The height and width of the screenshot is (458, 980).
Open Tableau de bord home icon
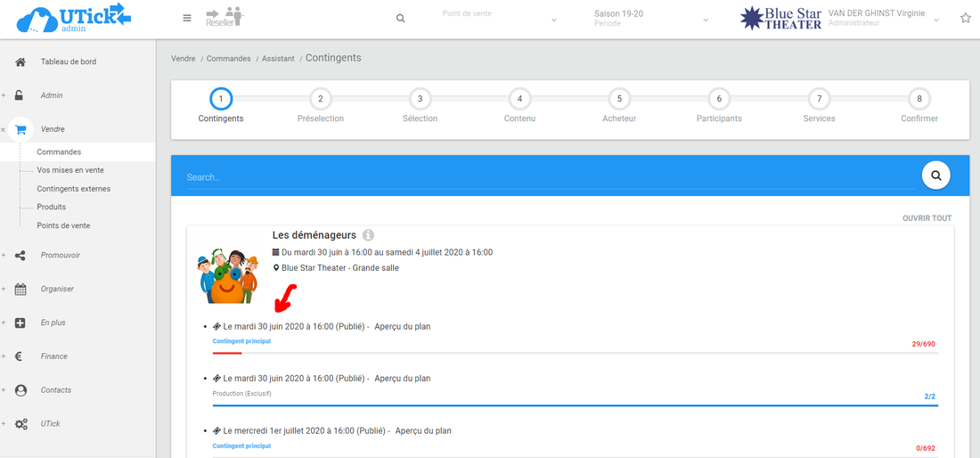(20, 61)
